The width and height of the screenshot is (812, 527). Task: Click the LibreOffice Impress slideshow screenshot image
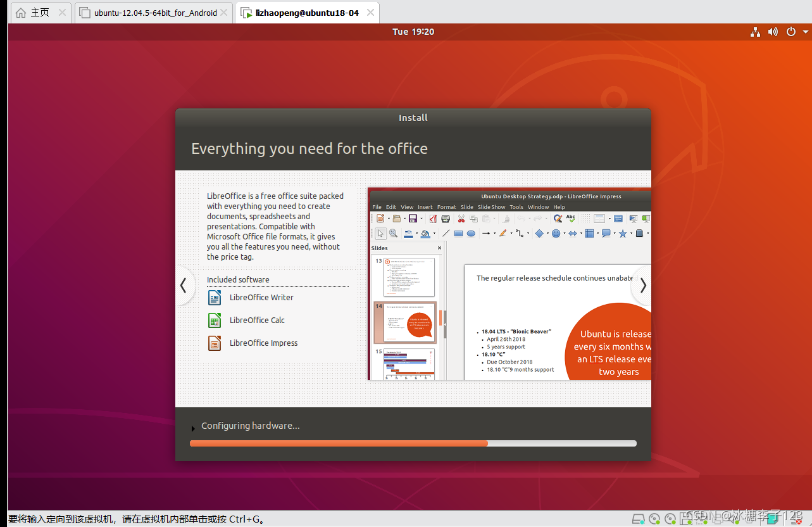509,284
